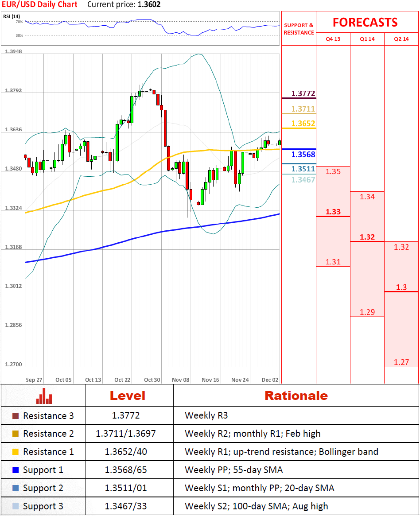The height and width of the screenshot is (516, 420).
Task: Click the RSI 30% threshold label
Action: (x=19, y=35)
